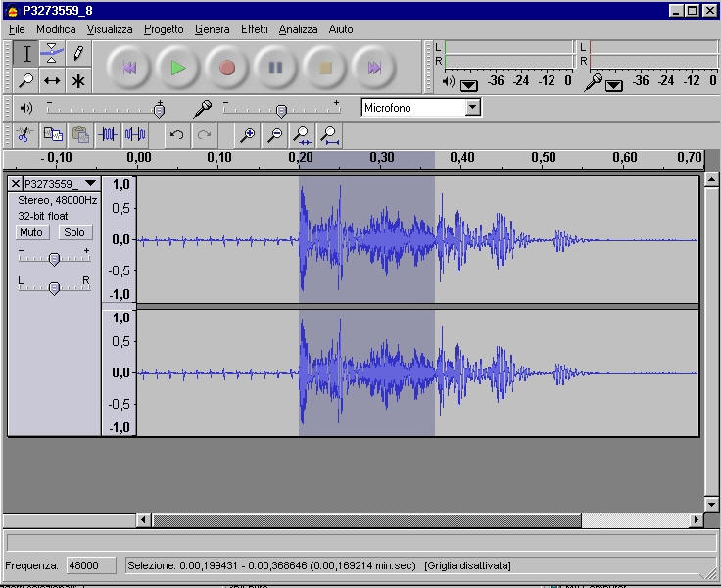Zoom out of the waveform

pos(275,135)
